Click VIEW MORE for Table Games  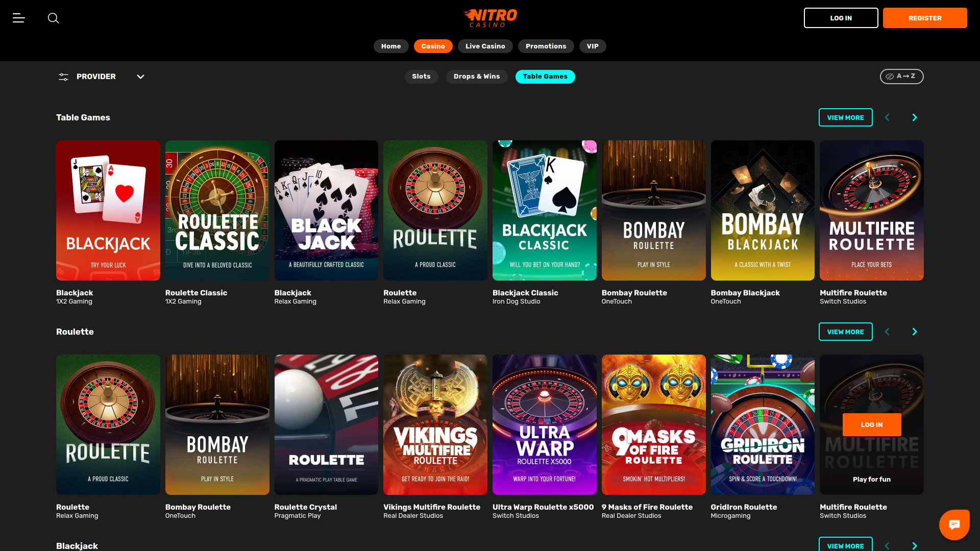845,117
